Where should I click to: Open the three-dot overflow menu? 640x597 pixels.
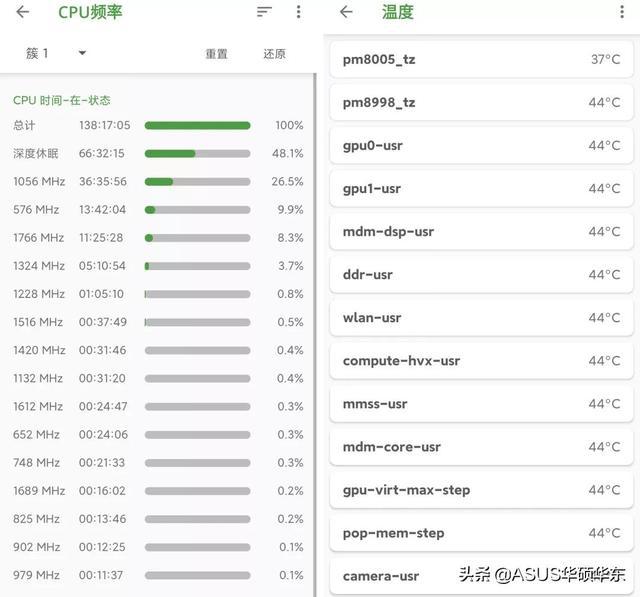pyautogui.click(x=298, y=12)
